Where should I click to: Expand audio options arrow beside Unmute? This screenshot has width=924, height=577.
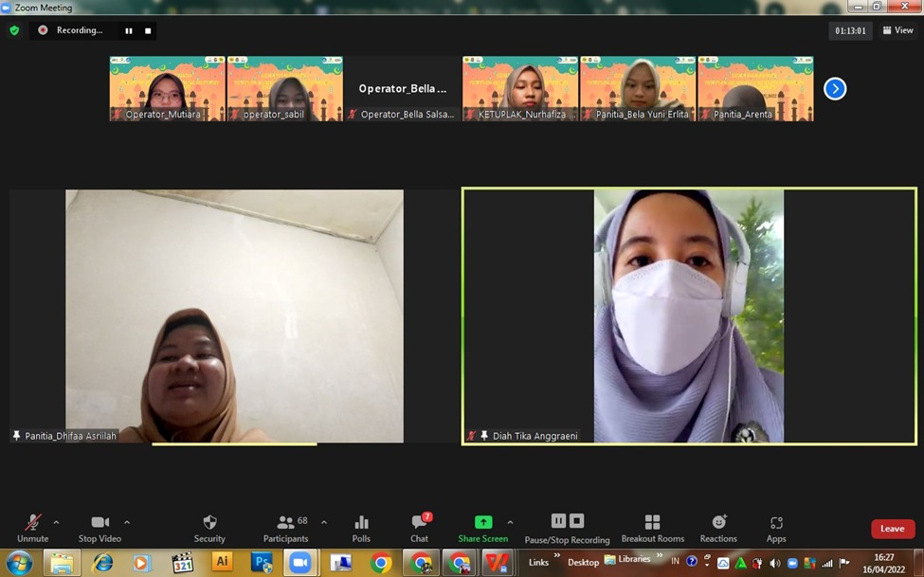[56, 522]
